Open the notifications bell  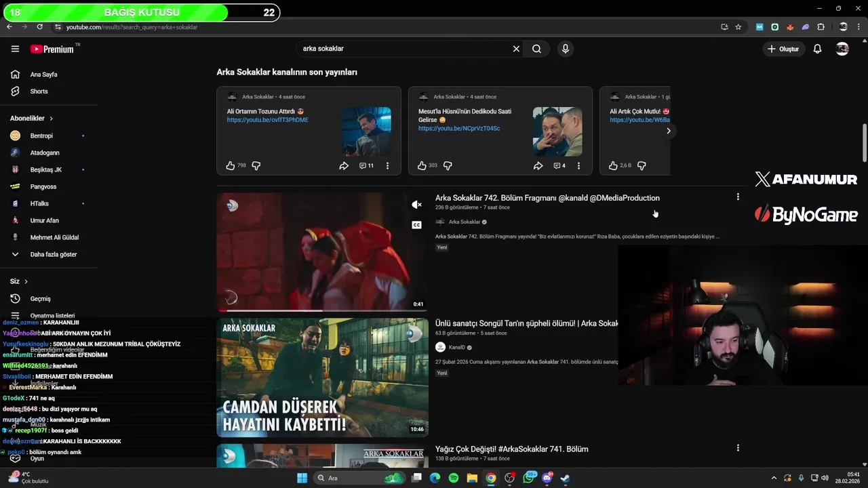pos(817,49)
